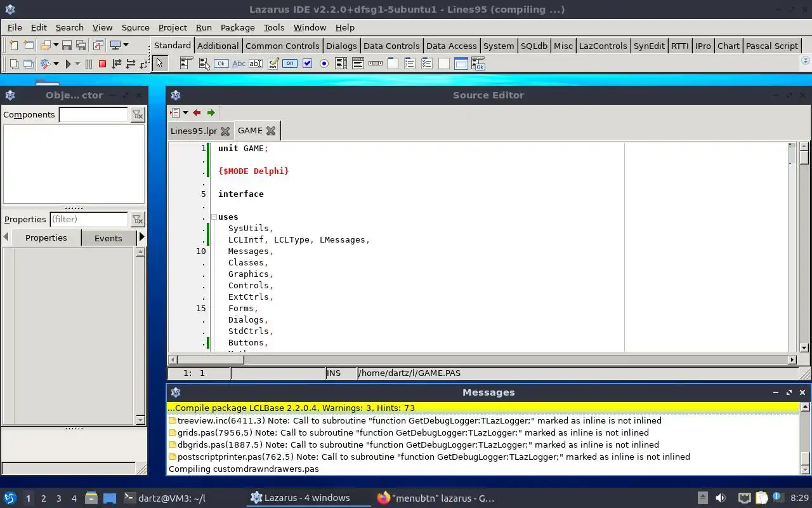Open the build mode dropdown arrow

(56, 63)
